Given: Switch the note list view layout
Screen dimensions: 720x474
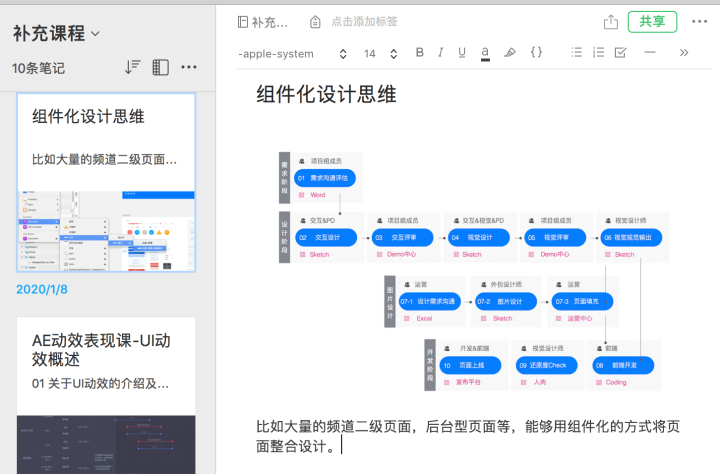Looking at the screenshot, I should 160,68.
